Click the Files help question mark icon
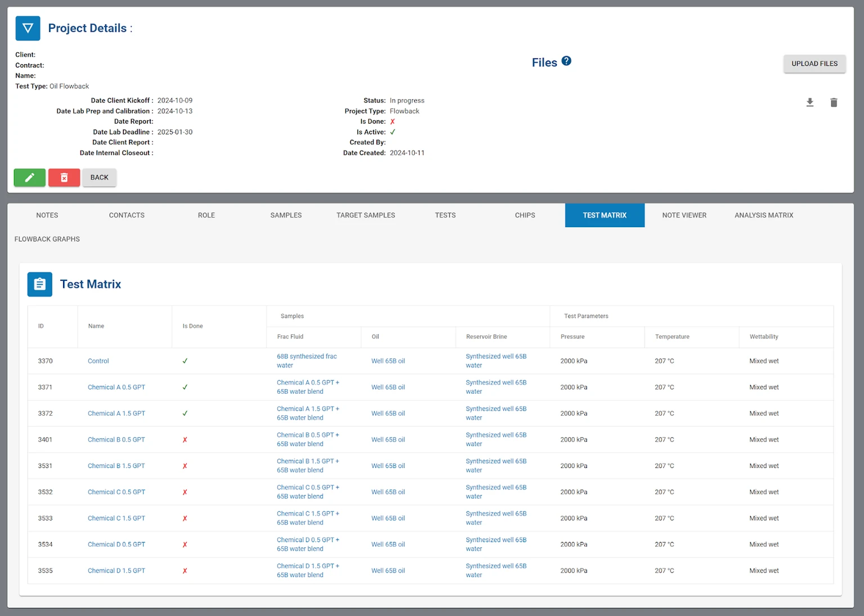The height and width of the screenshot is (616, 864). 566,61
